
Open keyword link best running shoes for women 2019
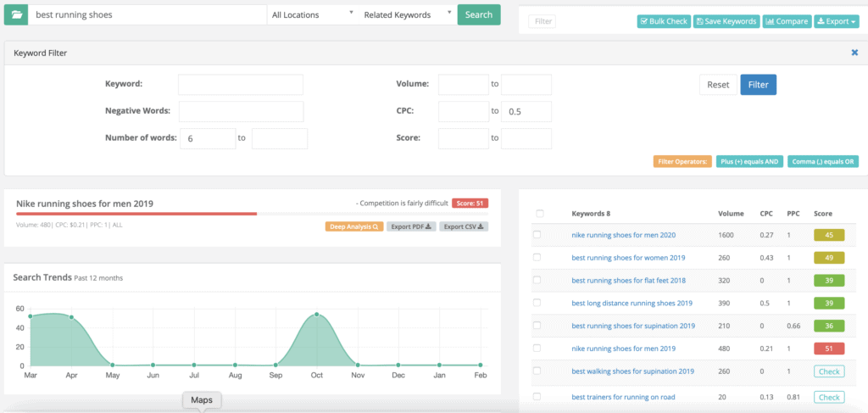(x=628, y=258)
